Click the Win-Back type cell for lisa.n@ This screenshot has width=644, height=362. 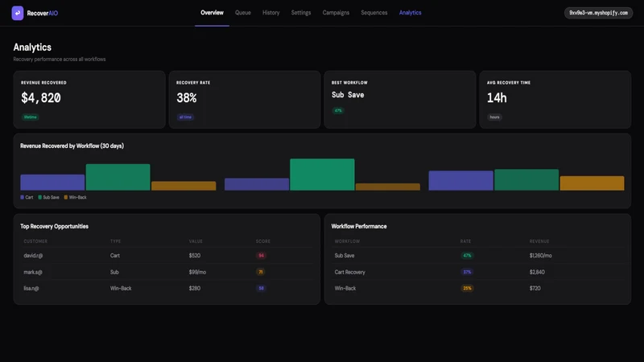pos(121,288)
